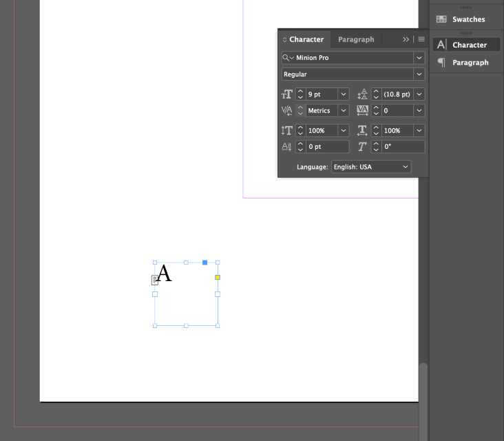504x441 pixels.
Task: Open the tracking value dropdown
Action: click(419, 111)
